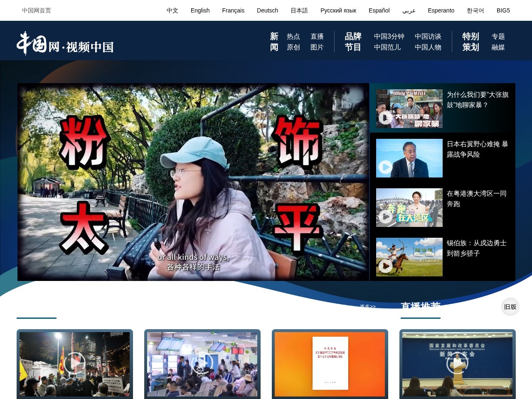Screen dimensions: 532x399
Task: Open the 直播 channel
Action: pyautogui.click(x=318, y=36)
